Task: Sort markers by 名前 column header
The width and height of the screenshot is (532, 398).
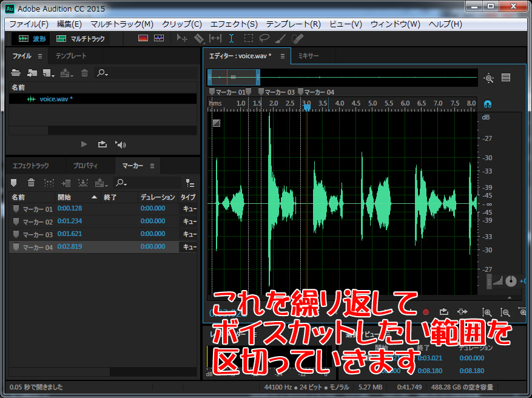Action: 32,197
